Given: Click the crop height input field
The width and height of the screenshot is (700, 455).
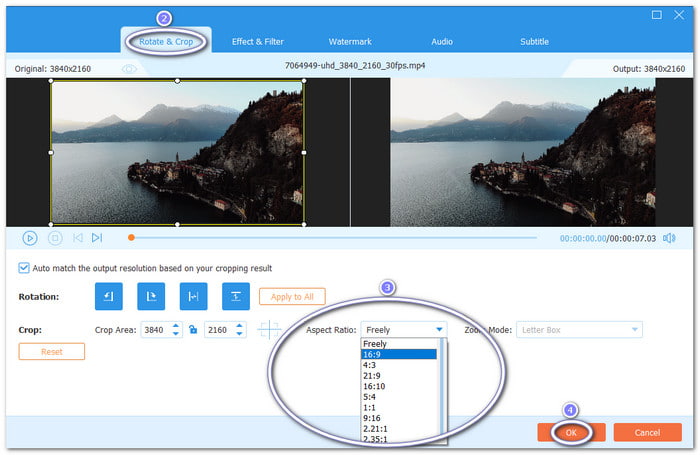Looking at the screenshot, I should [x=219, y=330].
